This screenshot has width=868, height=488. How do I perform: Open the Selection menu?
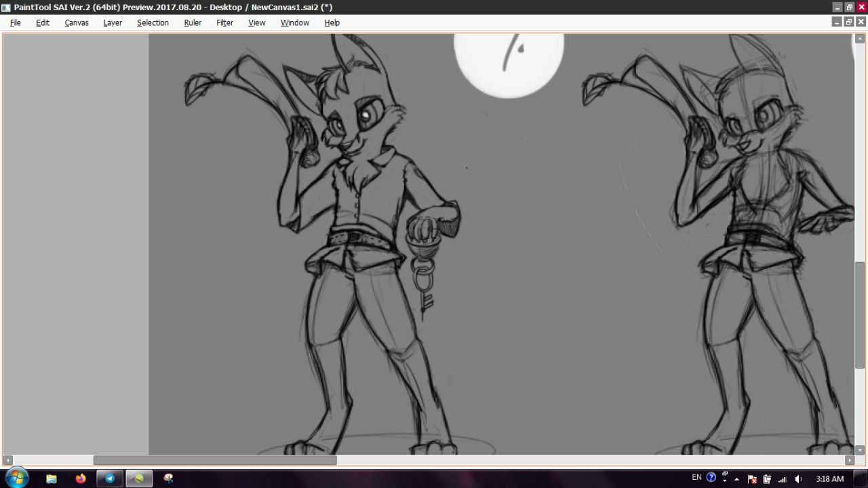click(153, 22)
